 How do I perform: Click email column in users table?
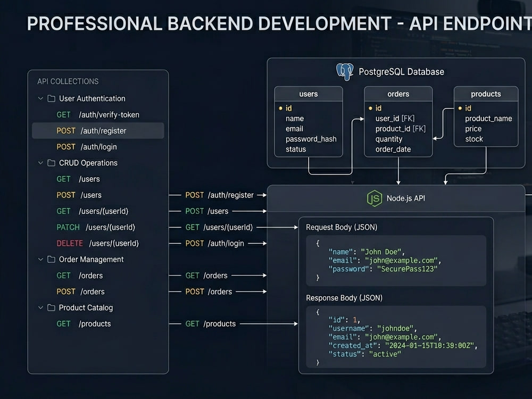tap(295, 129)
